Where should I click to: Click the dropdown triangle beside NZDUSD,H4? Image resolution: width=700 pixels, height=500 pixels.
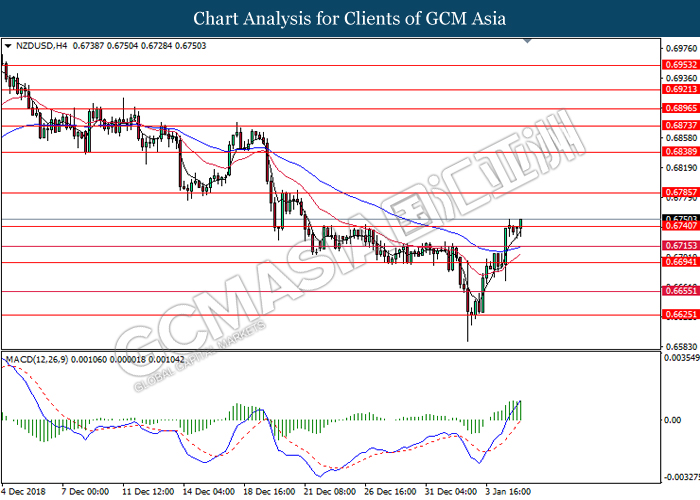(8, 46)
